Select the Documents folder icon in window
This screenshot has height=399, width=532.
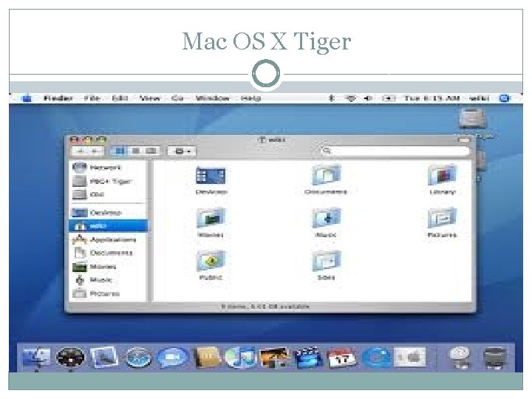point(326,175)
